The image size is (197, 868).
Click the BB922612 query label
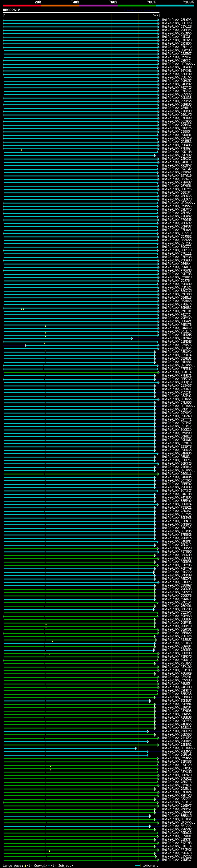click(x=11, y=10)
